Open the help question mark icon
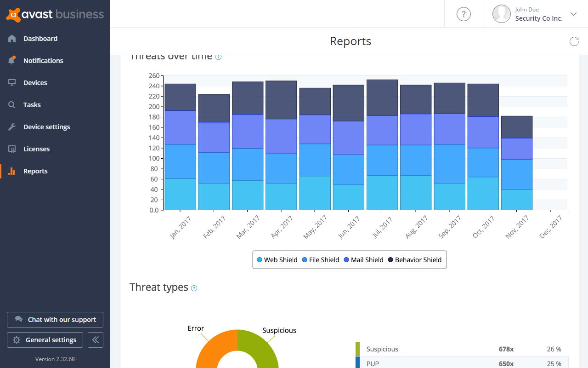The height and width of the screenshot is (368, 588). pos(464,14)
